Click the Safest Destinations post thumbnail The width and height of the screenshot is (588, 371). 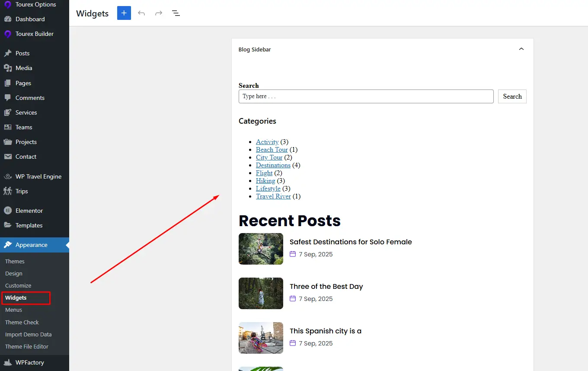[x=261, y=249]
